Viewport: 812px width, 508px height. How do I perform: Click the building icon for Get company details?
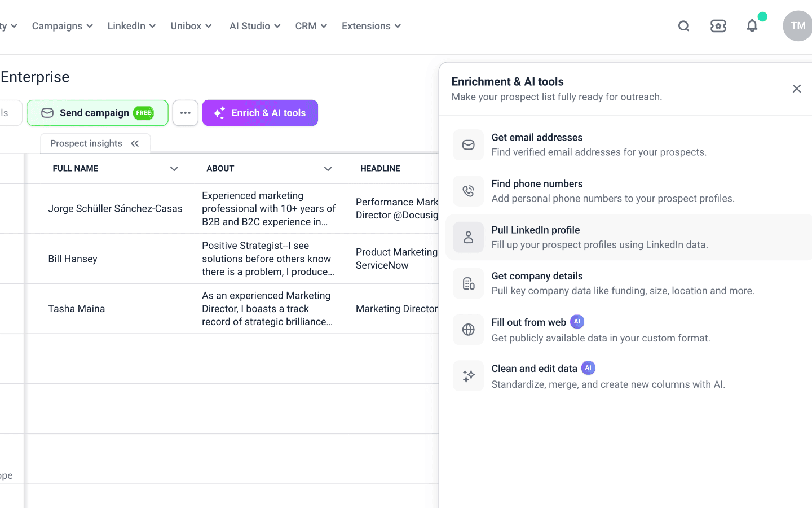469,283
